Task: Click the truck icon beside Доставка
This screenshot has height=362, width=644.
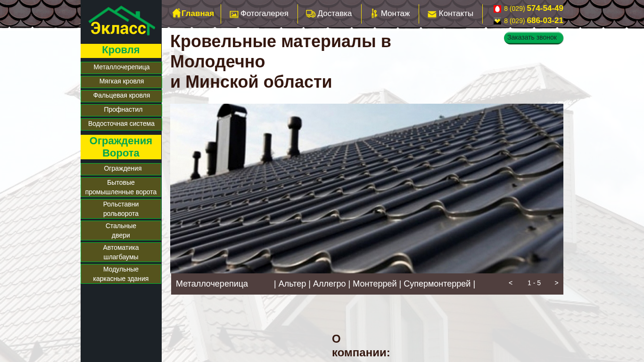Action: [x=311, y=14]
